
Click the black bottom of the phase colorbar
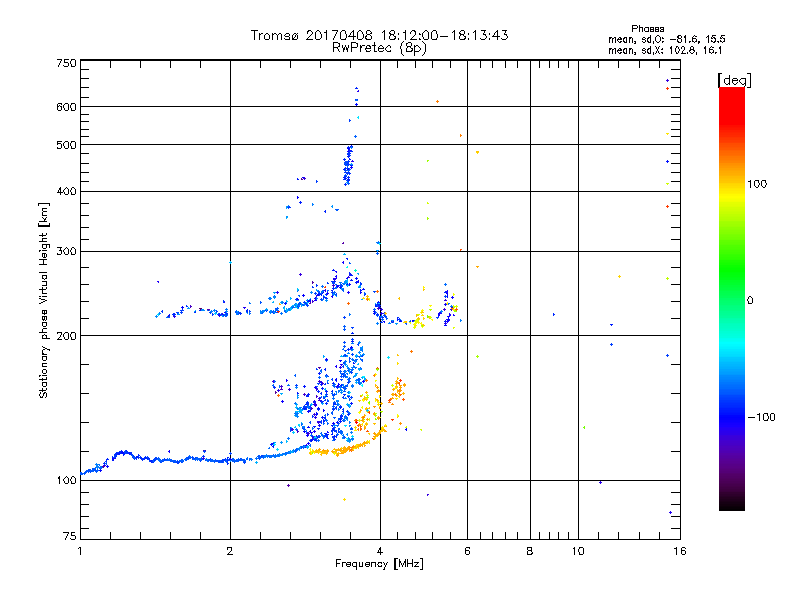[732, 503]
